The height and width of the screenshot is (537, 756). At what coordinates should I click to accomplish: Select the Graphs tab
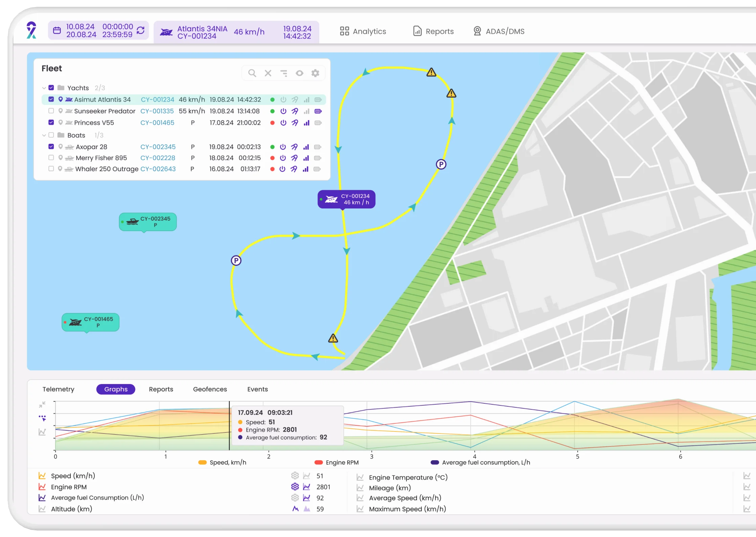point(116,389)
